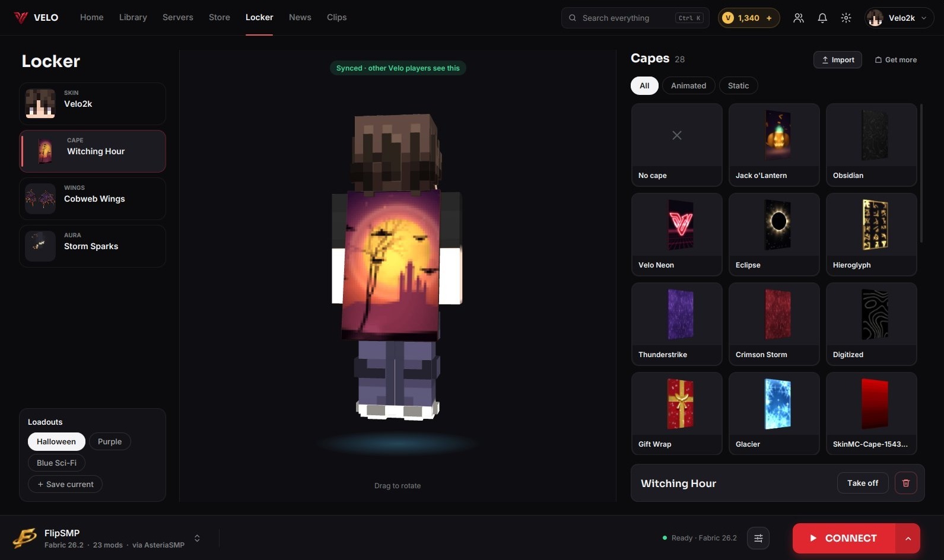Go to the Servers tab
Viewport: 944px width, 560px height.
[178, 17]
